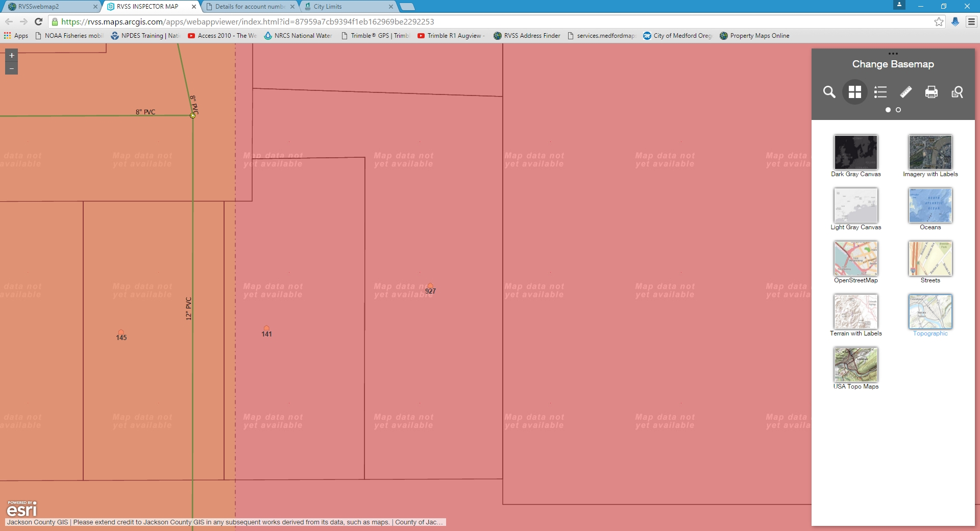Select the Measurement ruler tool

click(905, 92)
